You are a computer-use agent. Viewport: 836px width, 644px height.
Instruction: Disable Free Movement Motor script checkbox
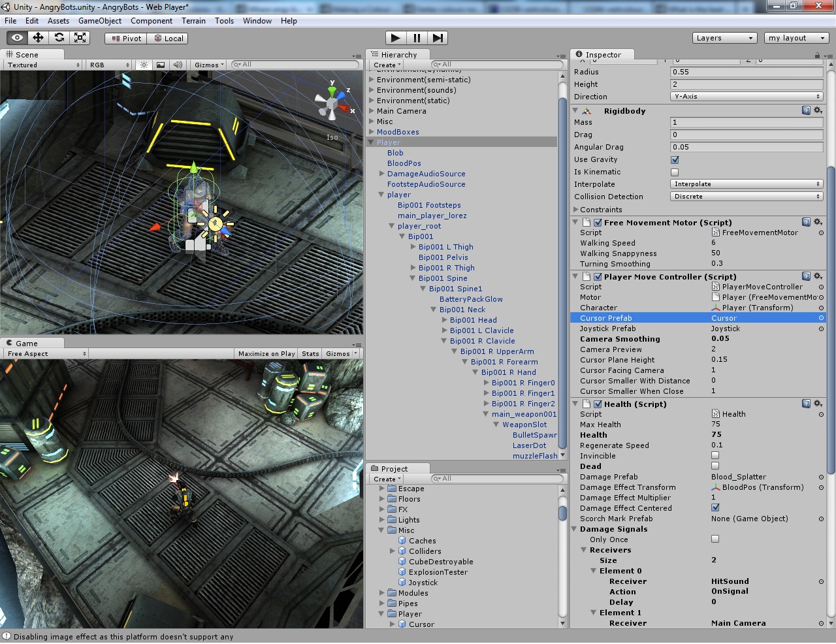point(598,223)
